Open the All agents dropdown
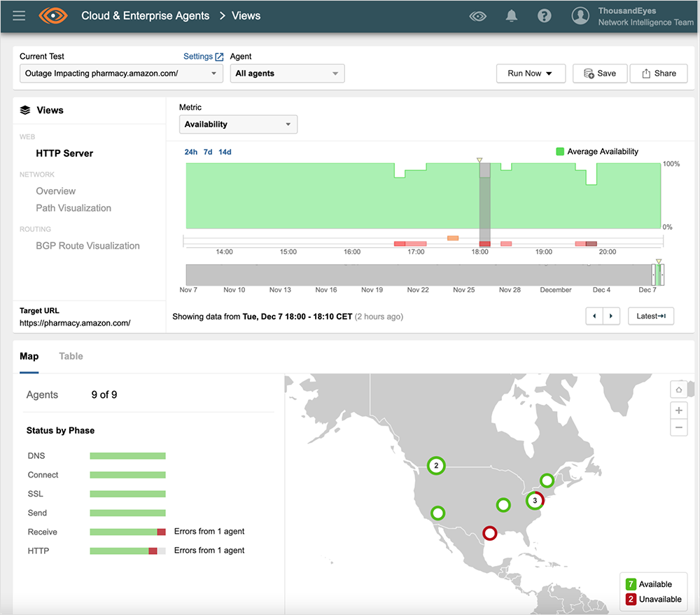The height and width of the screenshot is (615, 700). pos(287,74)
